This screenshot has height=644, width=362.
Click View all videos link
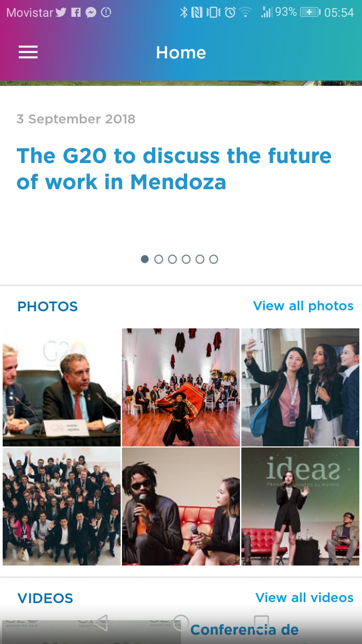[x=304, y=598]
